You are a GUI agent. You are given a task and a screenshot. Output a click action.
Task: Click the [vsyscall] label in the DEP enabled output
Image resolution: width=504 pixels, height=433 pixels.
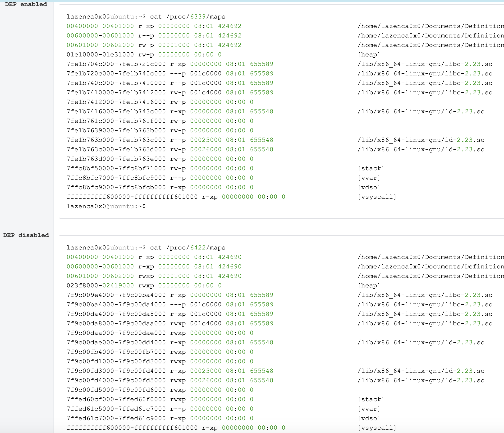click(x=377, y=197)
